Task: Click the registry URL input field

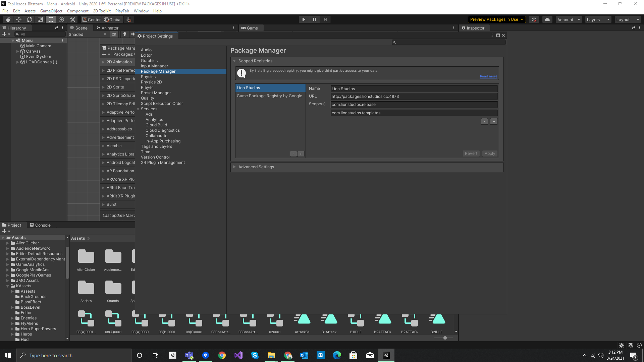Action: [414, 97]
